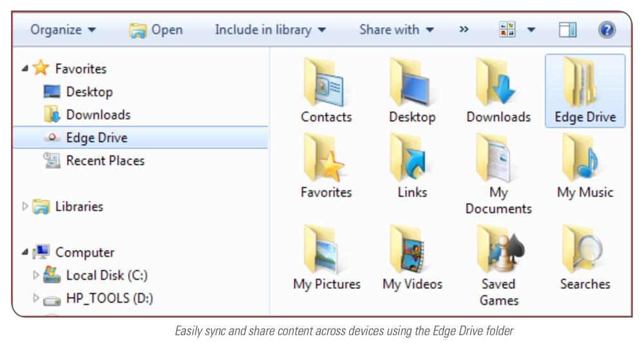Show more toolbar commands via double chevron
The height and width of the screenshot is (343, 644).
coord(464,30)
